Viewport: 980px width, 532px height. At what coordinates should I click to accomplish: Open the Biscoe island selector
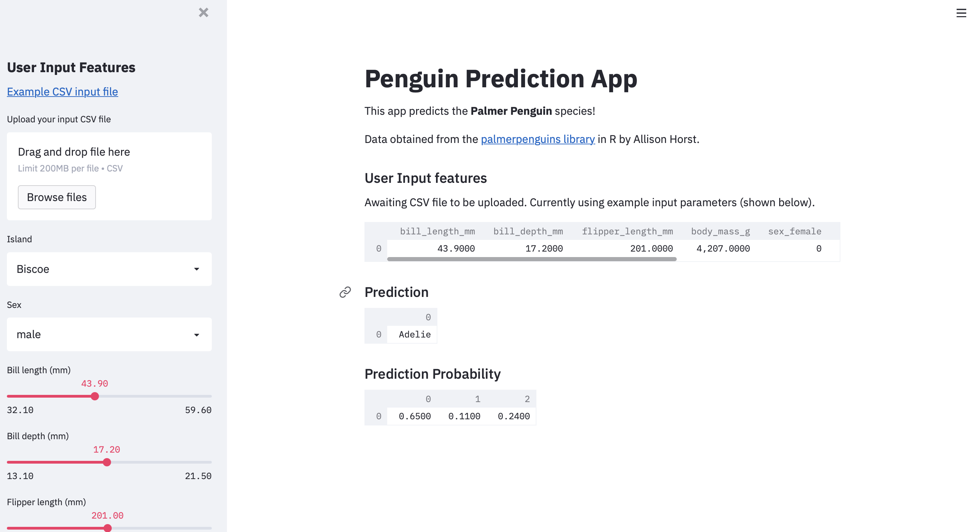(x=109, y=269)
